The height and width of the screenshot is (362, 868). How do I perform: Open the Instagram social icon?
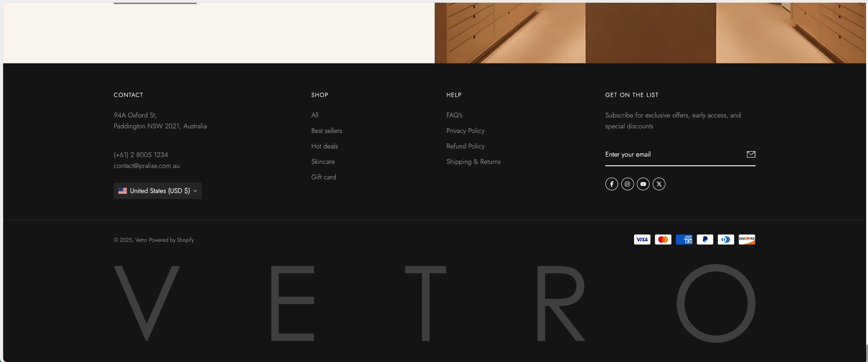click(627, 184)
